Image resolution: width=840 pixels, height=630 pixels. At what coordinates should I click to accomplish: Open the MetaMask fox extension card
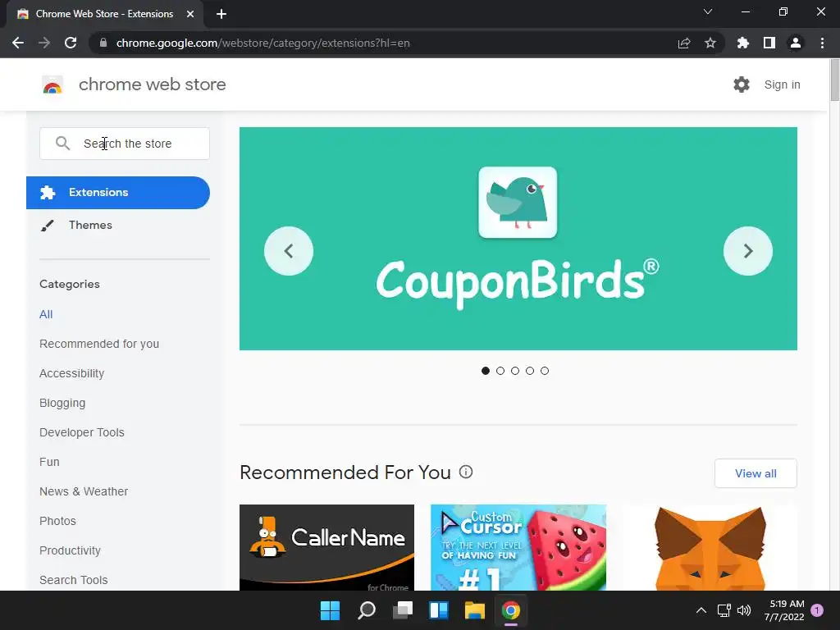(x=710, y=547)
